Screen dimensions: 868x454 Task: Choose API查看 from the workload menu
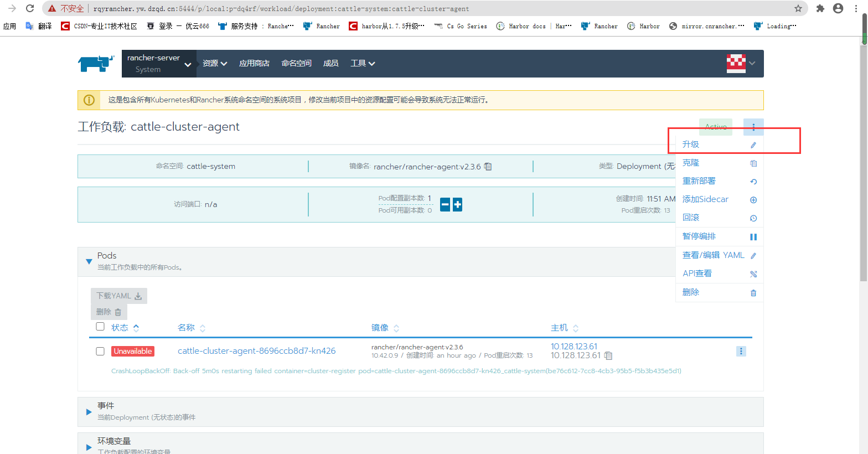click(x=720, y=274)
